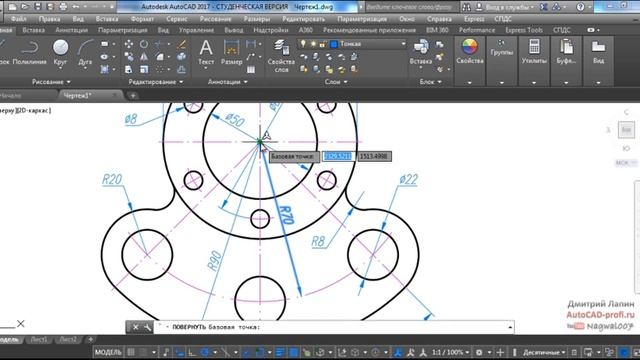Choose the Размер (Dimension) tool
This screenshot has height=360, width=640.
231,53
